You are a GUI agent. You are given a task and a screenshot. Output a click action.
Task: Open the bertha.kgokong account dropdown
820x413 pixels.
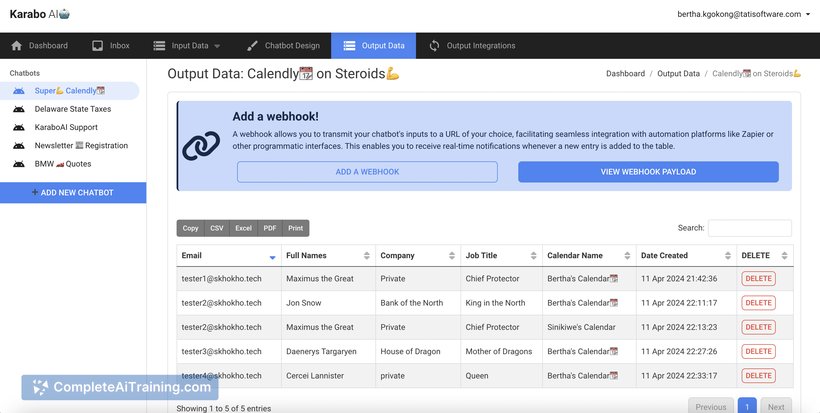pos(744,15)
